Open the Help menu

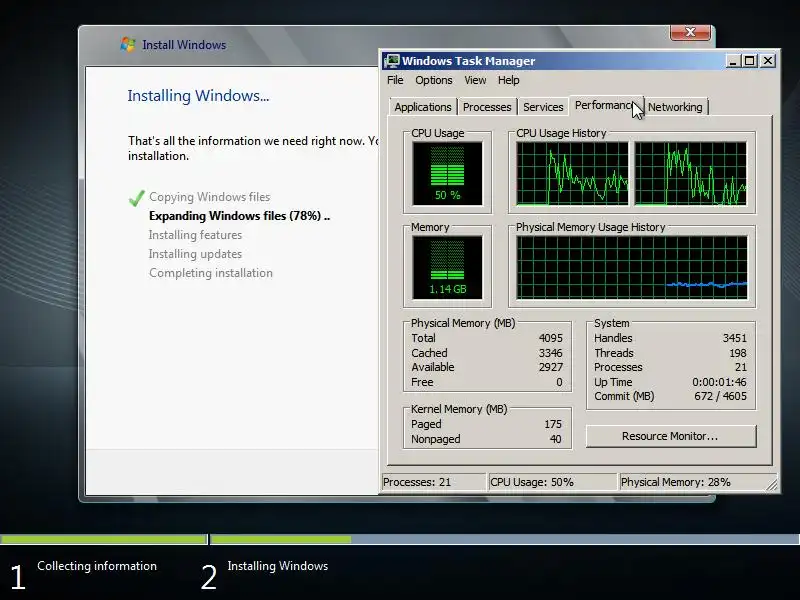[509, 80]
